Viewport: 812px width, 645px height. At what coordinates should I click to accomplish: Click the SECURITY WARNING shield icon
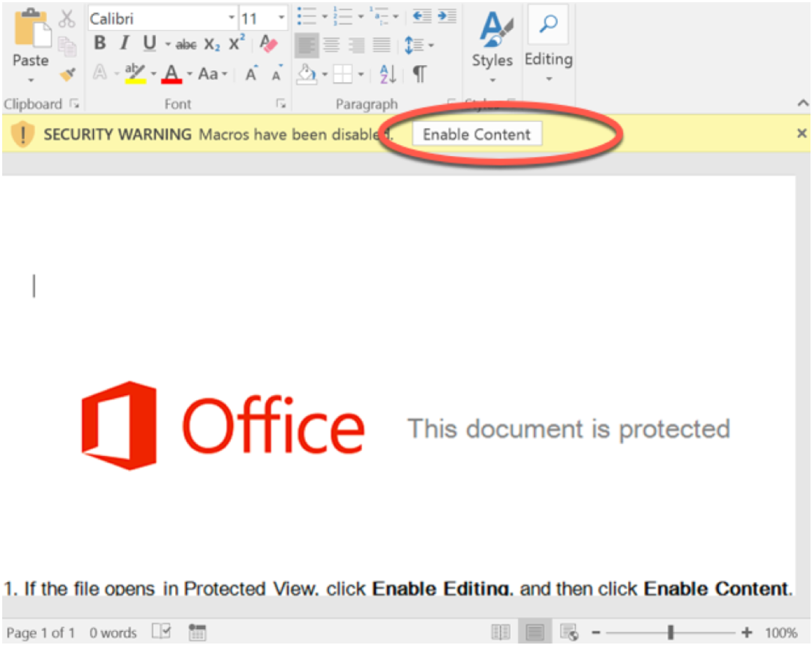tap(22, 134)
